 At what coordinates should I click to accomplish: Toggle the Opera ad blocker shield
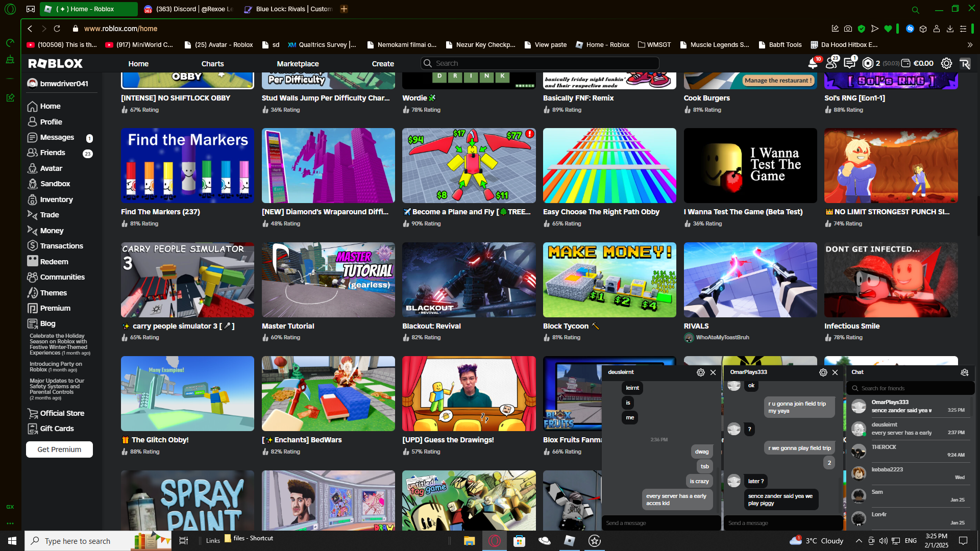pos(862,29)
